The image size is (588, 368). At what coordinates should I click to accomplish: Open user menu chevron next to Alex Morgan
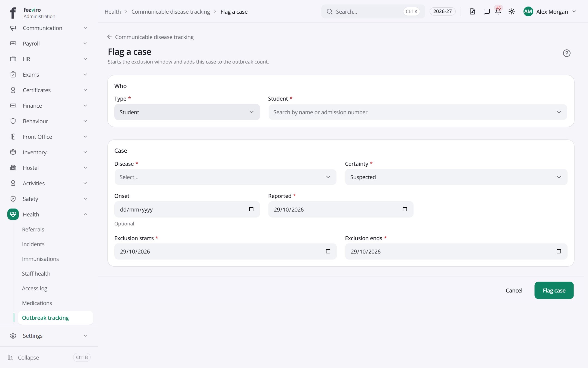pos(574,11)
